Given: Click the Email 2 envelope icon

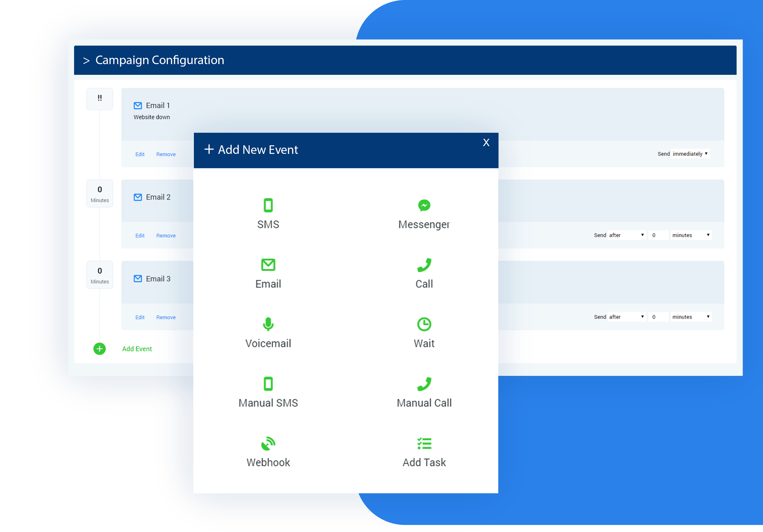Looking at the screenshot, I should 138,197.
